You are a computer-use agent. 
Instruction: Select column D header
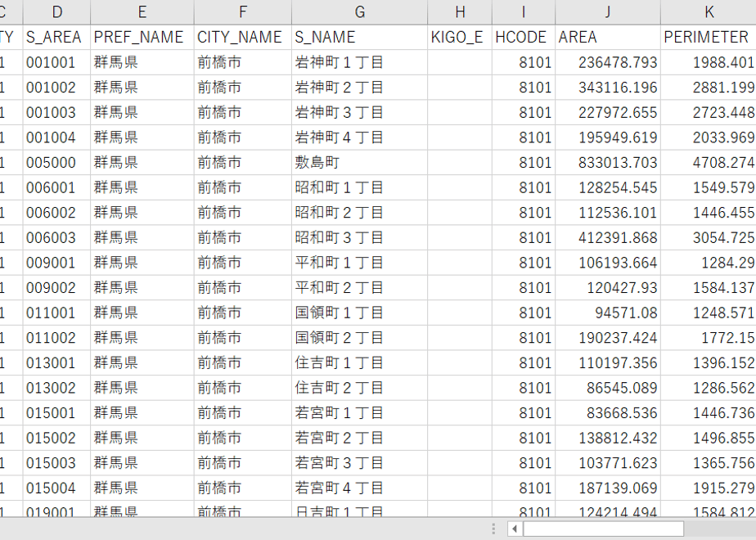tap(57, 12)
